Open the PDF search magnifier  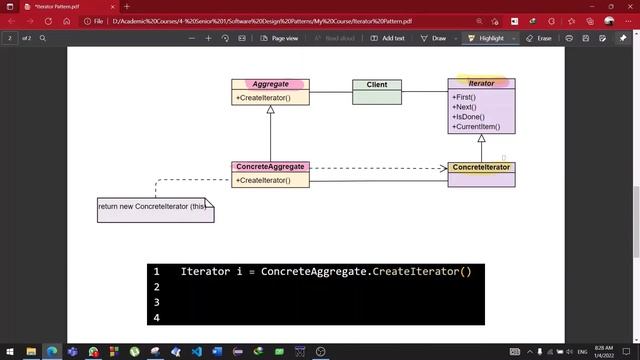point(42,38)
